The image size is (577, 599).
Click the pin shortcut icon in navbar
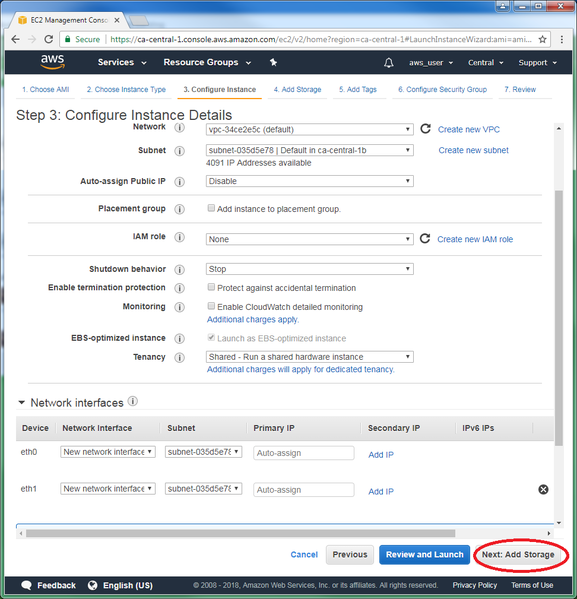pos(273,62)
